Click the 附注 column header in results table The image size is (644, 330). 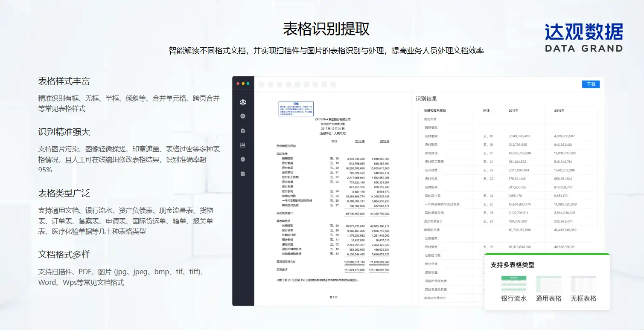486,110
